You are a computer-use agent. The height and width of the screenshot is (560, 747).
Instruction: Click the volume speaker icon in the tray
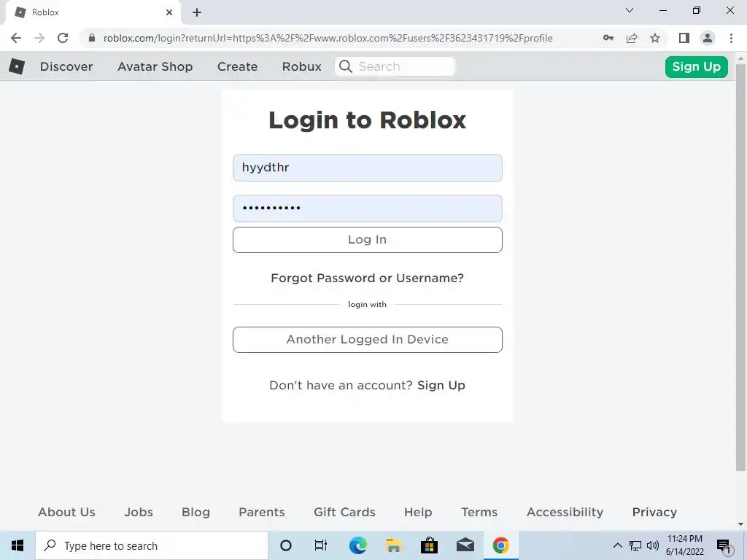(x=653, y=545)
